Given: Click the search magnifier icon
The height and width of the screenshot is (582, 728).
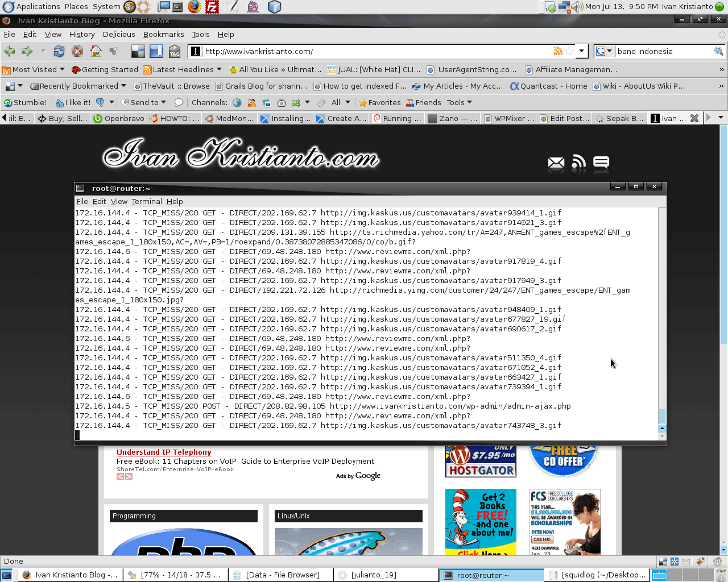Looking at the screenshot, I should (x=719, y=51).
